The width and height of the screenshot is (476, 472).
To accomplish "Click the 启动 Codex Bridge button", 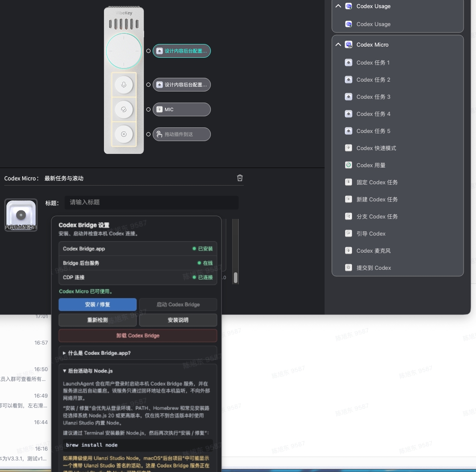I will [178, 304].
